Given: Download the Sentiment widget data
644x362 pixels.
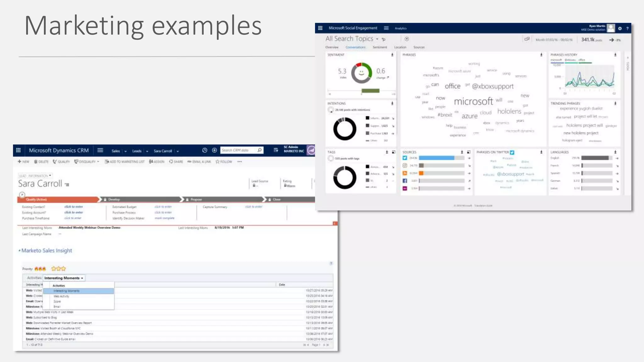Looking at the screenshot, I should [392, 55].
